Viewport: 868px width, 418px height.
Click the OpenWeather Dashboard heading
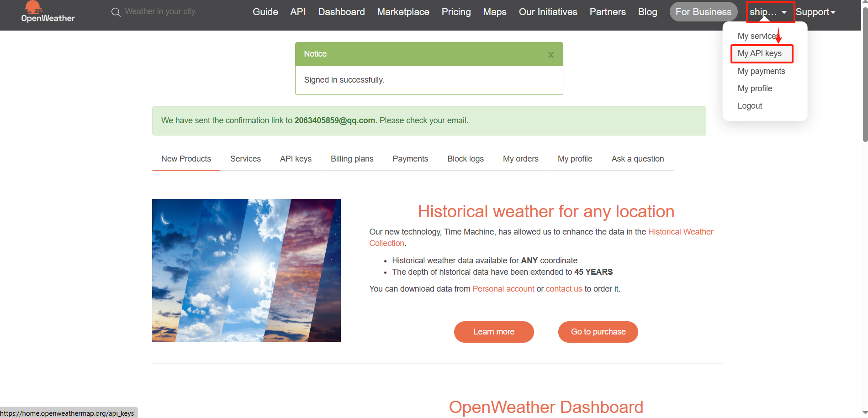click(546, 407)
